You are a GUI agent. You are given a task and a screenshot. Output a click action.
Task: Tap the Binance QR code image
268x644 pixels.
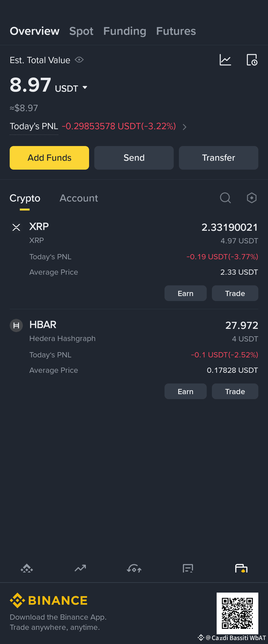pos(237,613)
